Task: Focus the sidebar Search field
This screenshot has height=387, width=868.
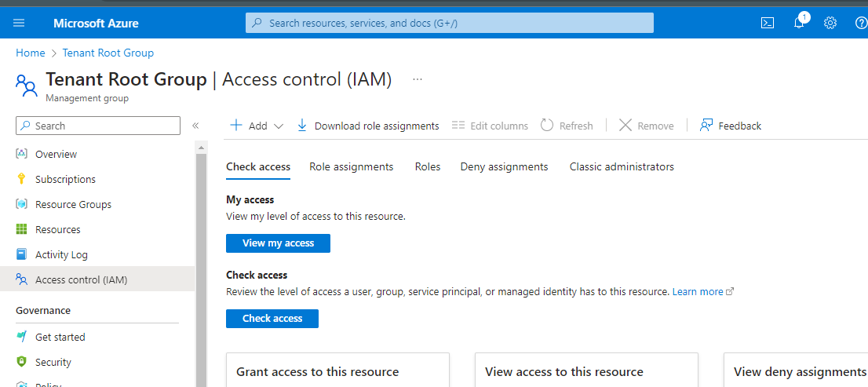Action: pos(98,126)
